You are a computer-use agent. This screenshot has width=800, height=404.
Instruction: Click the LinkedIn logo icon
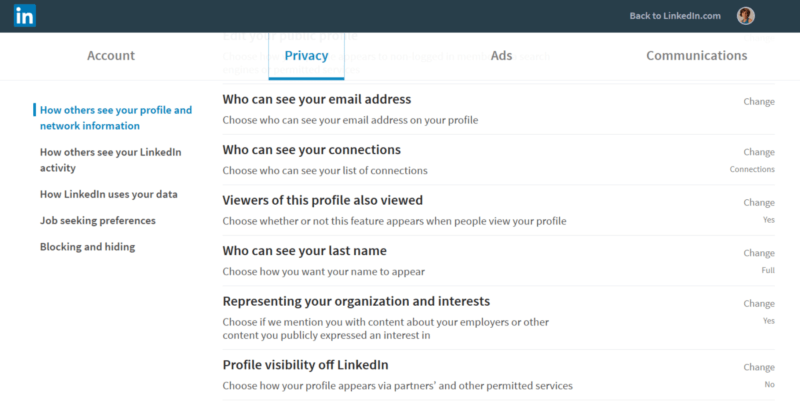click(x=24, y=16)
